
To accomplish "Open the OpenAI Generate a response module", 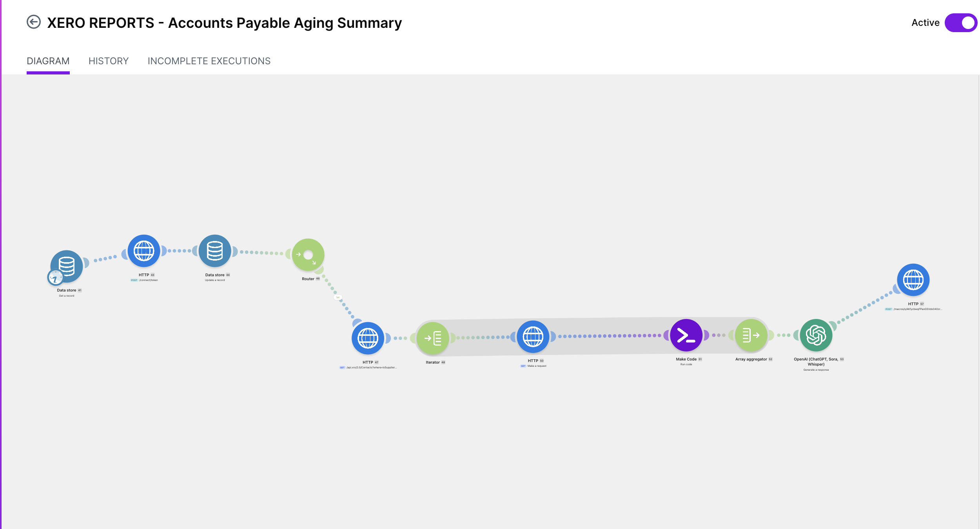I will [816, 335].
